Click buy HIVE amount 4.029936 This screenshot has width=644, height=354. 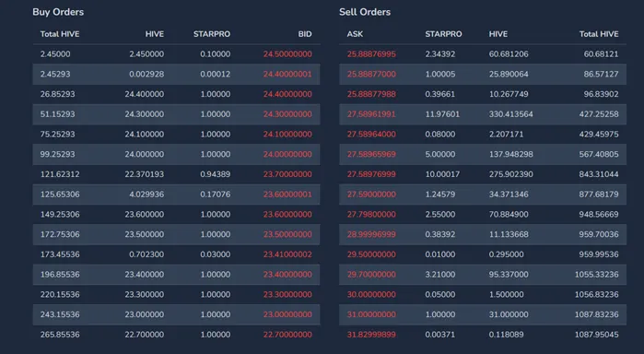[146, 195]
